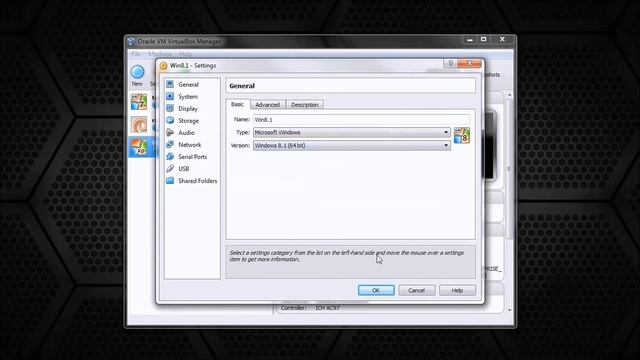The image size is (640, 360).
Task: Click the OK button
Action: 376,290
